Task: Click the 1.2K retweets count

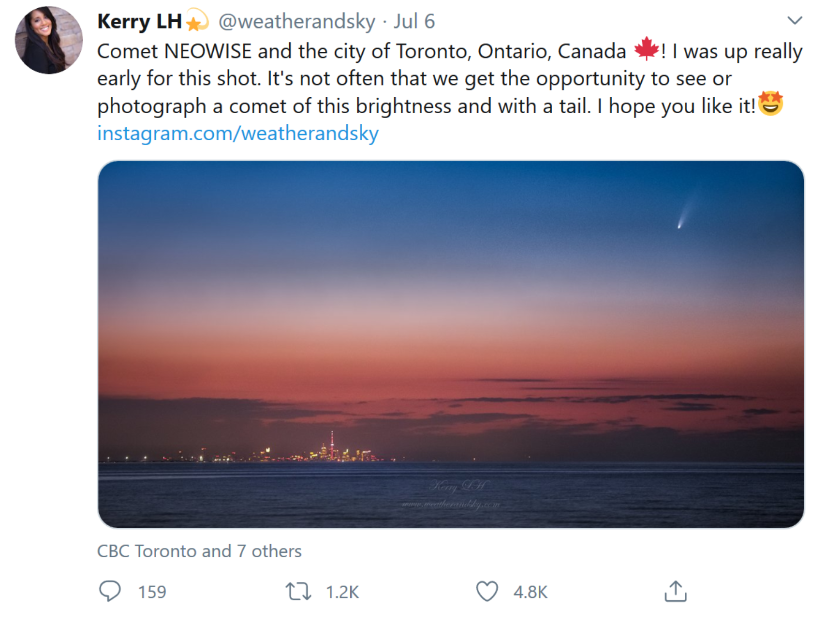Action: (x=342, y=592)
